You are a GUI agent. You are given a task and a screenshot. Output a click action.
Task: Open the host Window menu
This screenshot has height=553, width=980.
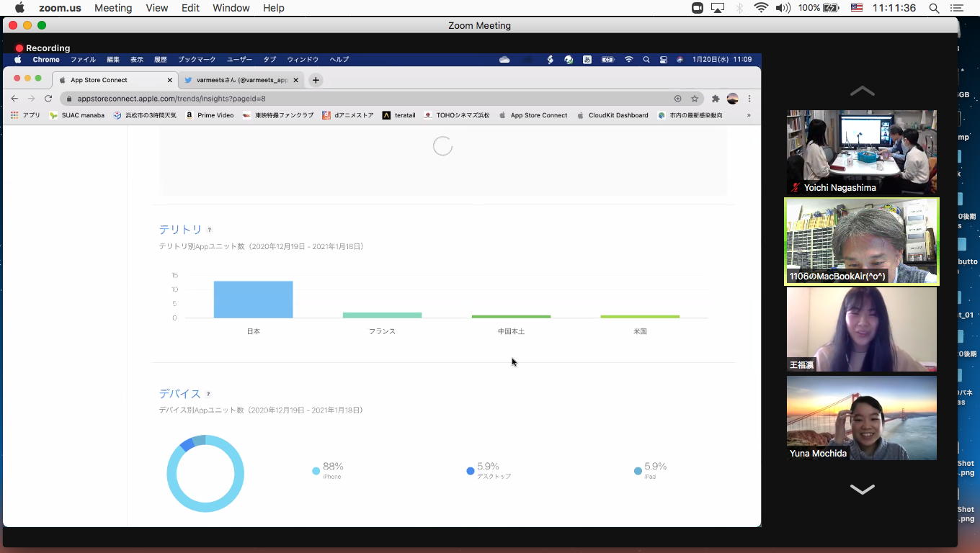click(x=231, y=8)
